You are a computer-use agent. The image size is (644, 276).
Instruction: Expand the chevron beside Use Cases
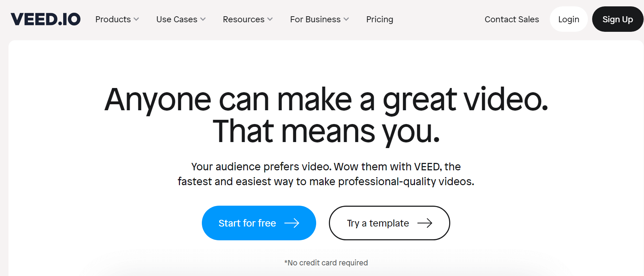(x=203, y=19)
